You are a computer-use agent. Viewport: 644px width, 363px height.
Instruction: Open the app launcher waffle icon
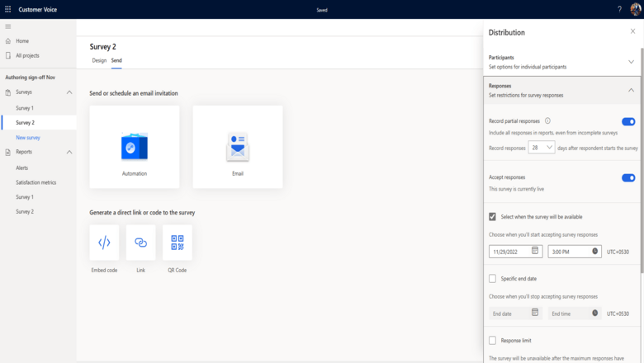click(8, 9)
